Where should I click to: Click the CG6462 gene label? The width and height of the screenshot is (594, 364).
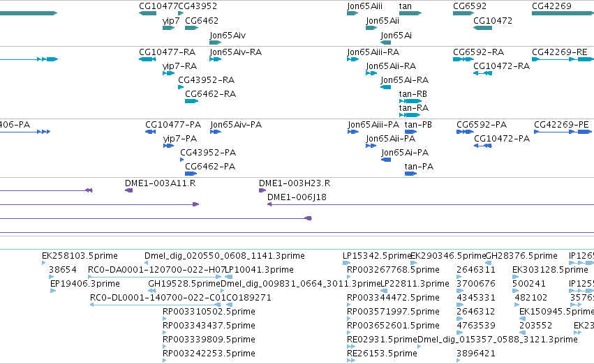pos(202,20)
